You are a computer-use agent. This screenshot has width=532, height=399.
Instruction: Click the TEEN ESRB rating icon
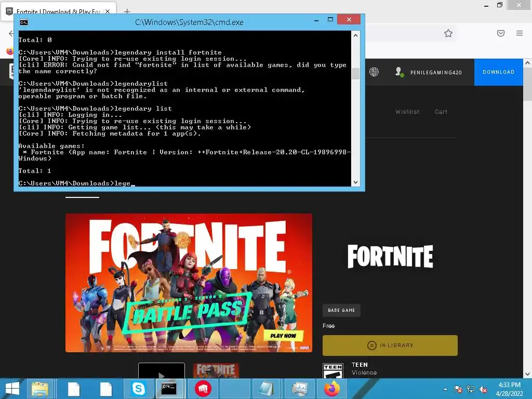(x=333, y=370)
